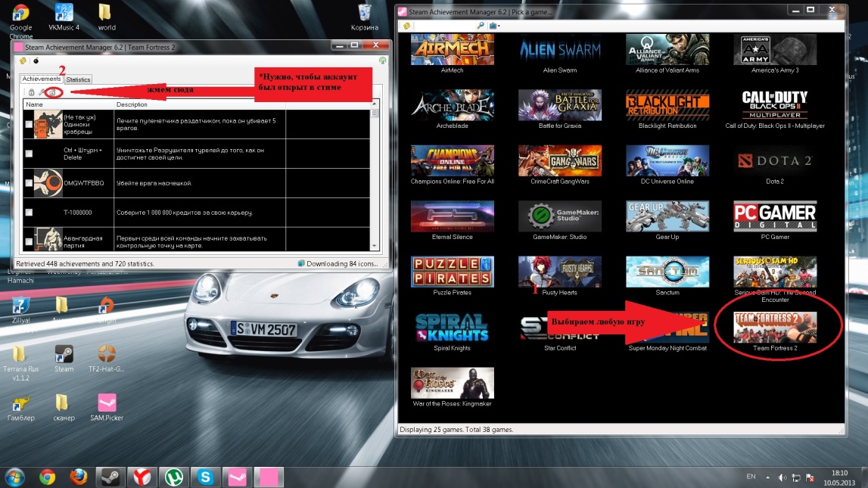Select DC Universe Online game tile
Image resolution: width=868 pixels, height=488 pixels.
(x=667, y=160)
